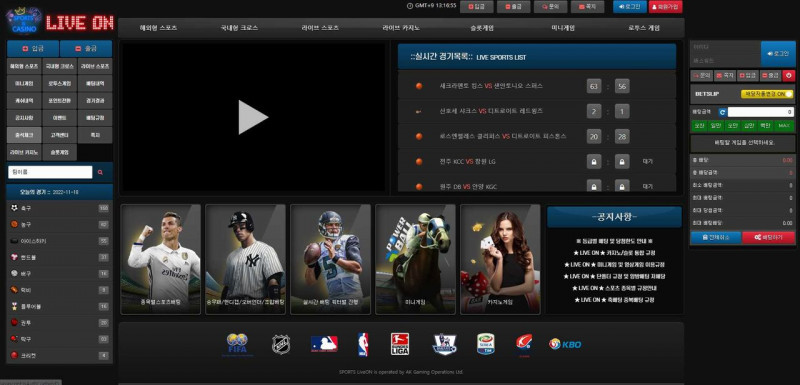Screen dimensions: 800x385
Task: Open the MLB league logo
Action: [324, 344]
